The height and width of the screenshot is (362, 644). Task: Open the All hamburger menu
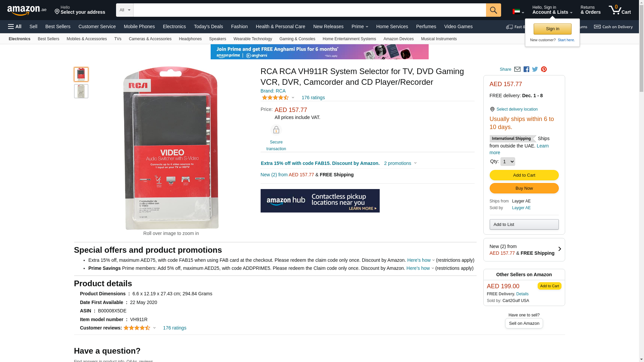(15, 26)
